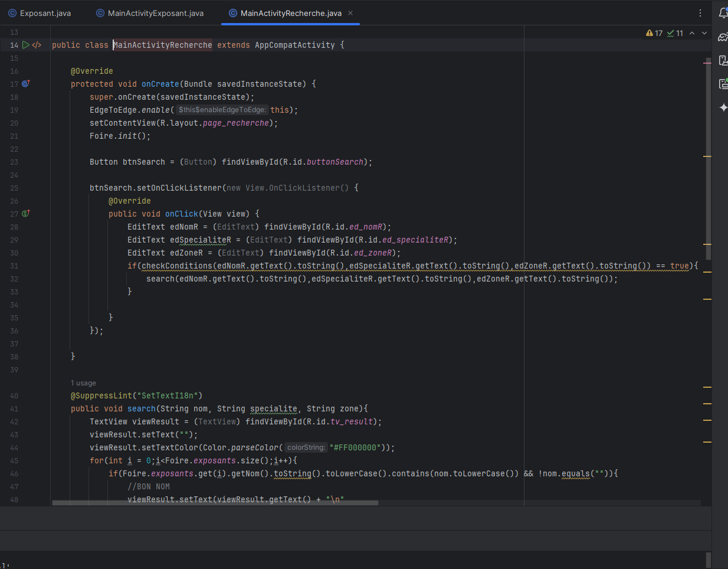Click setOnClickListener on line 25
The width and height of the screenshot is (728, 569).
pyautogui.click(x=179, y=188)
